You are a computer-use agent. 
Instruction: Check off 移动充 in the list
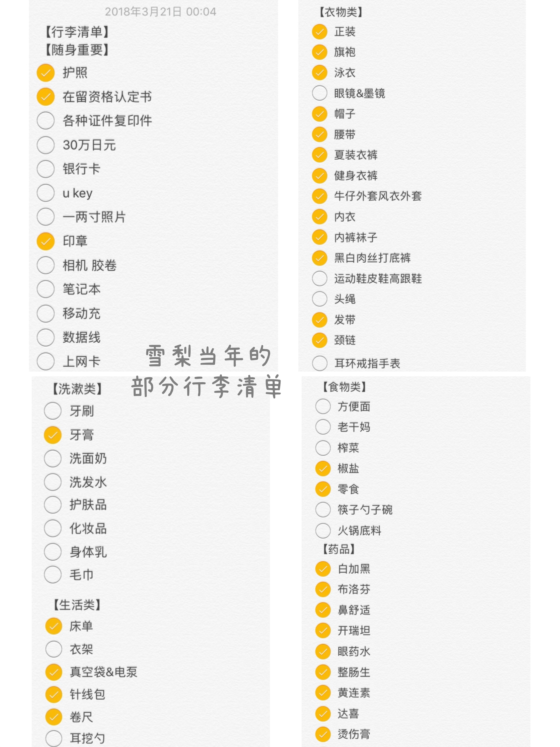pyautogui.click(x=46, y=313)
